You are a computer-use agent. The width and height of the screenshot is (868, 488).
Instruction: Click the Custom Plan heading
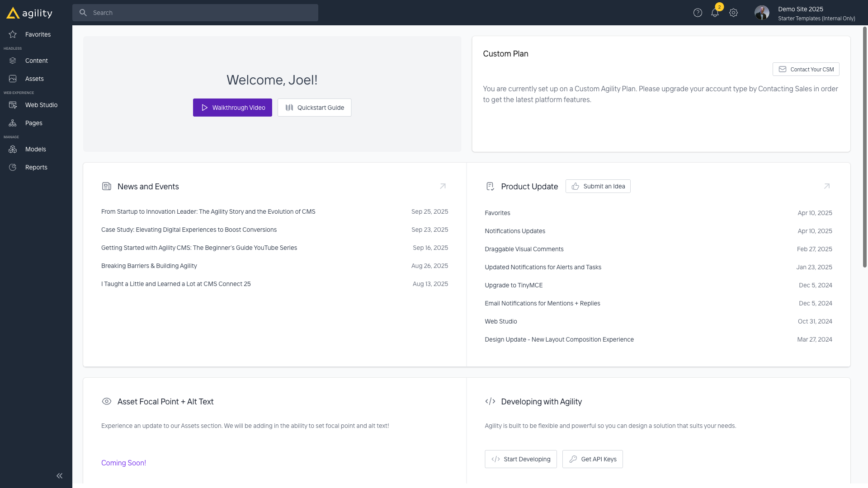click(x=505, y=54)
